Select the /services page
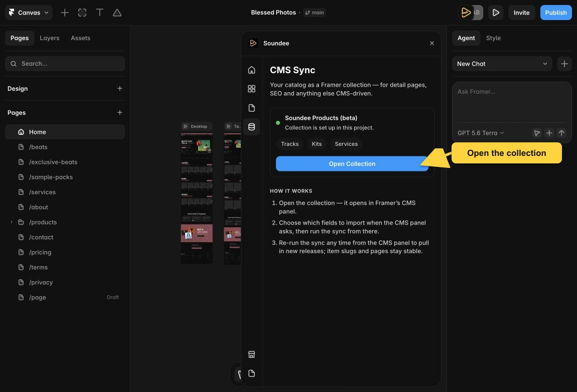Viewport: 577px width, 392px height. 65,192
